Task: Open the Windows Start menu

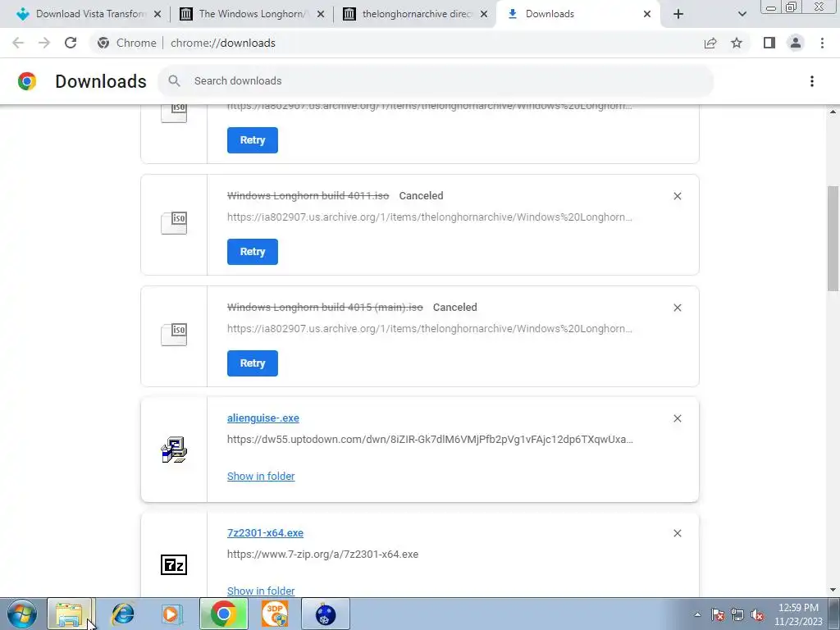Action: click(x=22, y=614)
